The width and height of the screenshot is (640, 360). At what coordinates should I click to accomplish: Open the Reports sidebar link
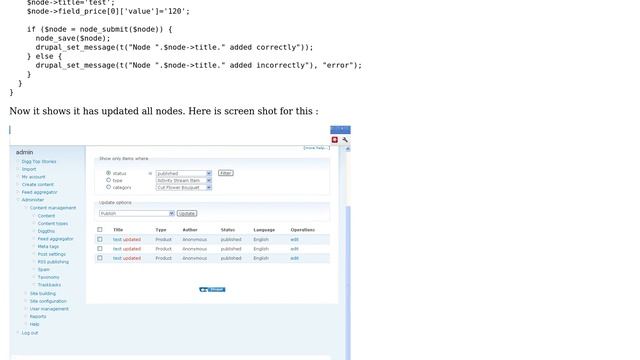click(x=38, y=317)
